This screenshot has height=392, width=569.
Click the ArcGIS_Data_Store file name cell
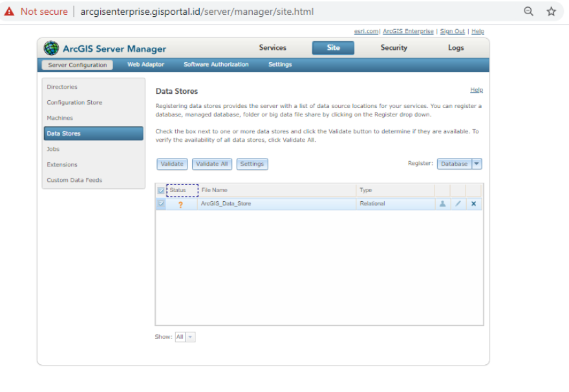[277, 204]
